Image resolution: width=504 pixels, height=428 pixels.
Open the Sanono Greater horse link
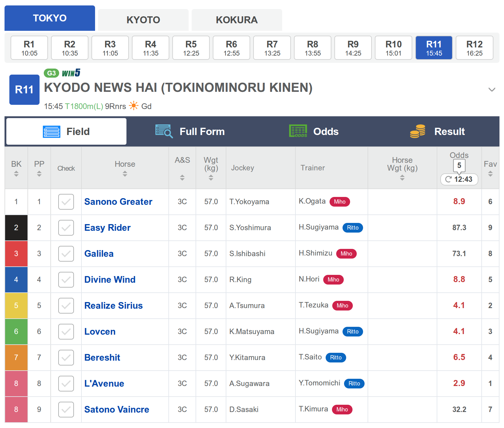(118, 202)
